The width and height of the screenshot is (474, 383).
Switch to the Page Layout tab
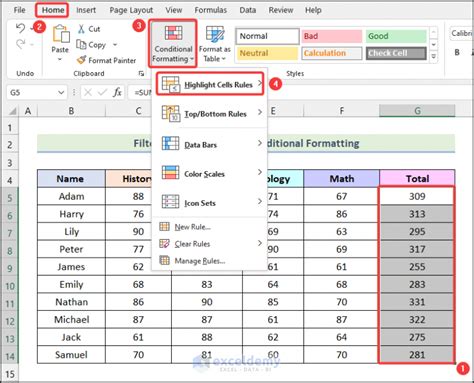coord(131,10)
